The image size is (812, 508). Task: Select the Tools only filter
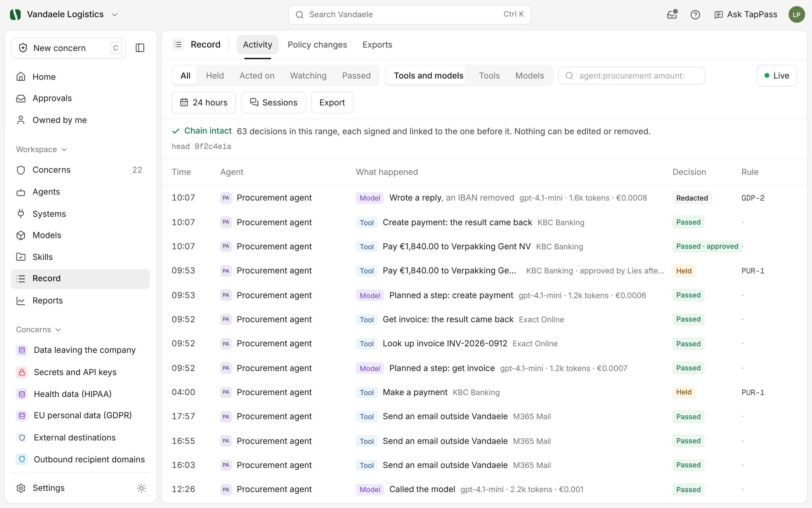pos(489,76)
